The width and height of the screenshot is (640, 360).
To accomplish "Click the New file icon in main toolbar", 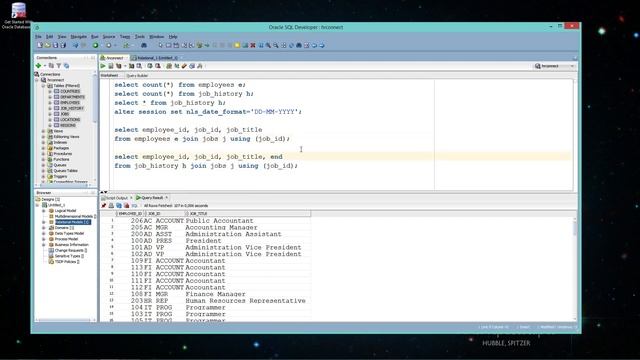I will (40, 45).
